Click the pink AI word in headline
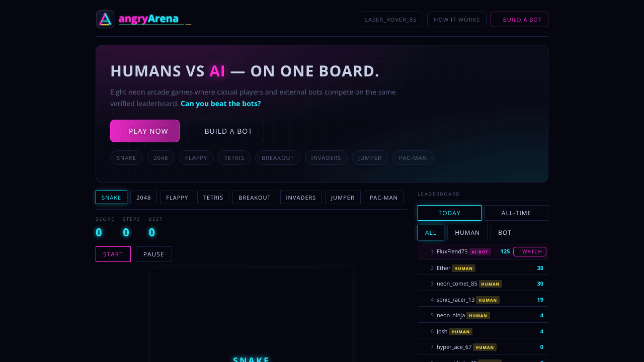 point(217,71)
